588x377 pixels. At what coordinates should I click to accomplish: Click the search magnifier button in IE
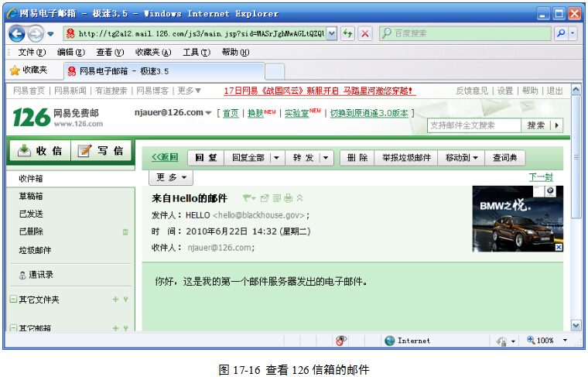click(562, 33)
